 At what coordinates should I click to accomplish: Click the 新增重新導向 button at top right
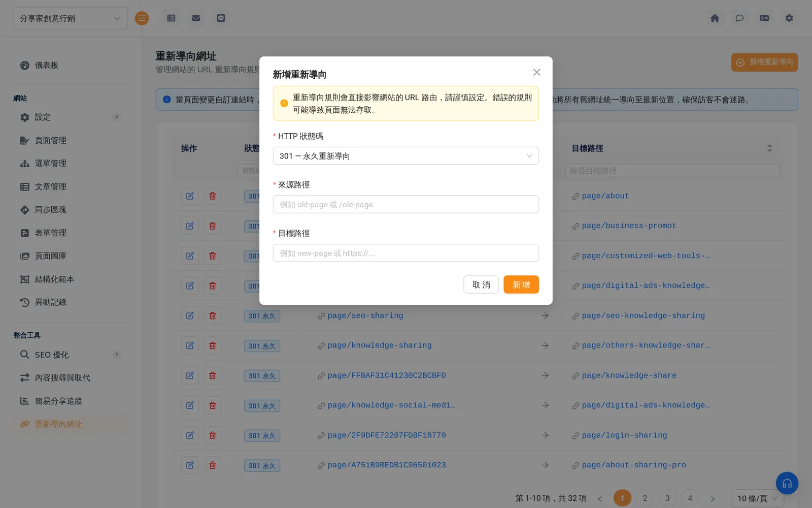pyautogui.click(x=764, y=62)
